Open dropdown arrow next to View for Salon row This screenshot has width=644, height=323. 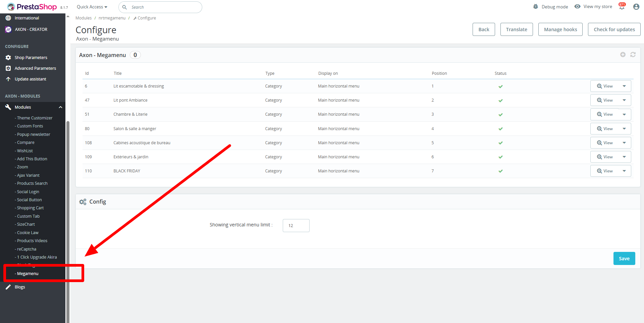click(624, 129)
